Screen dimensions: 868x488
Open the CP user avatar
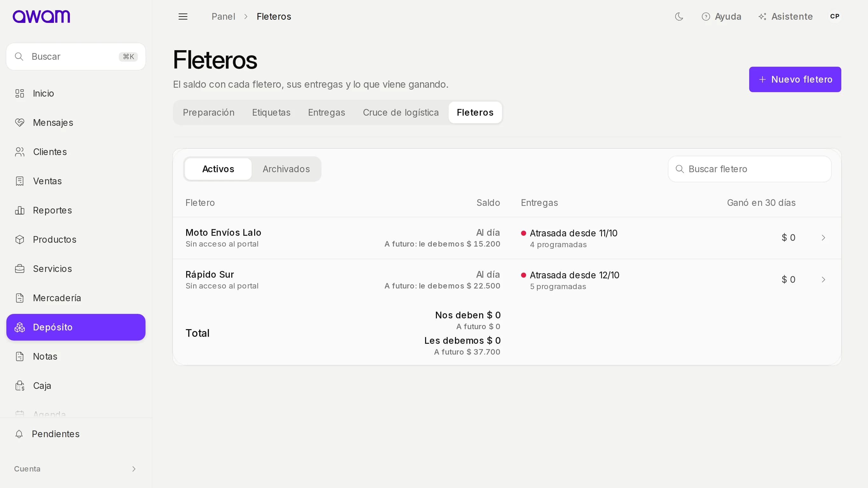click(835, 16)
